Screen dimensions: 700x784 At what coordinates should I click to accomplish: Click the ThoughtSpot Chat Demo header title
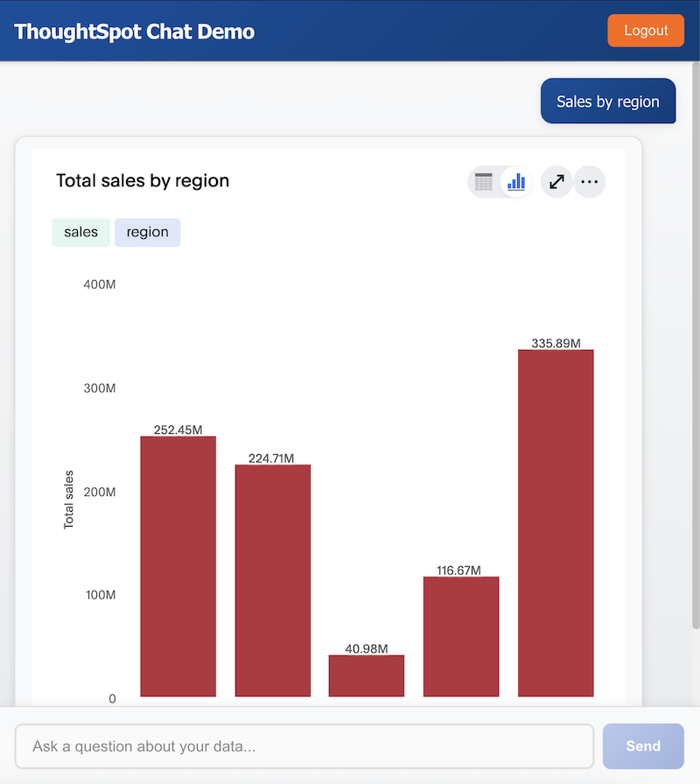[x=135, y=31]
